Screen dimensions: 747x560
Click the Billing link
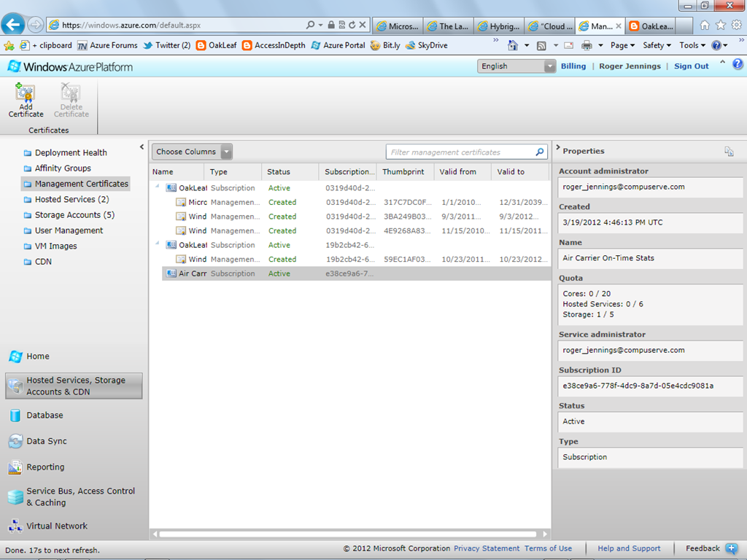tap(573, 66)
